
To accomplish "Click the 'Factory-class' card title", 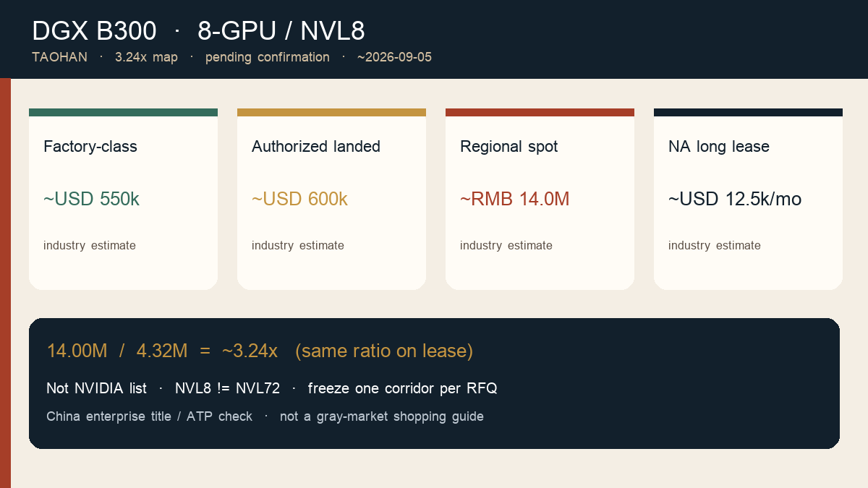I will pyautogui.click(x=90, y=147).
